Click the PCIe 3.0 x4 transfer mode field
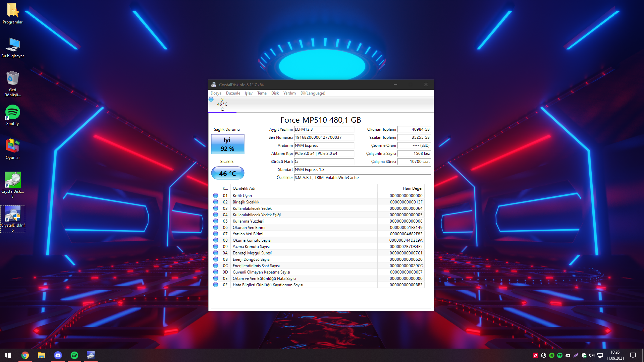The width and height of the screenshot is (644, 362). pos(324,154)
